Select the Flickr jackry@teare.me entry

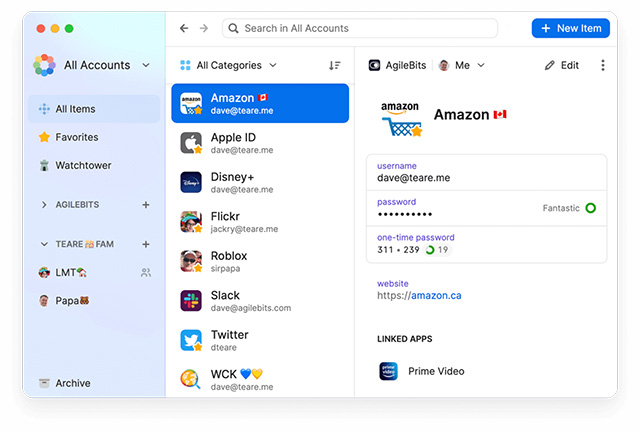coord(260,222)
